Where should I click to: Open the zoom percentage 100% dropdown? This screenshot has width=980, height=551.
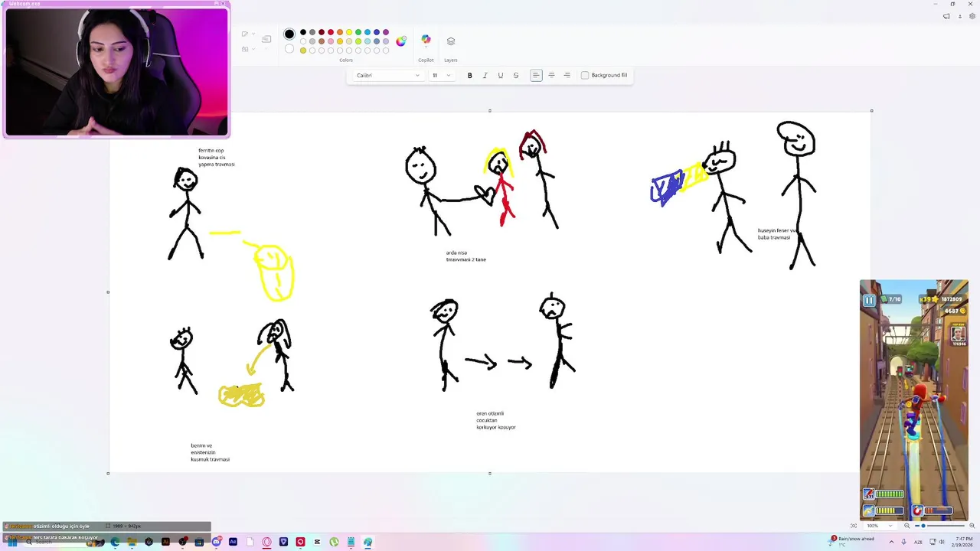(x=880, y=526)
